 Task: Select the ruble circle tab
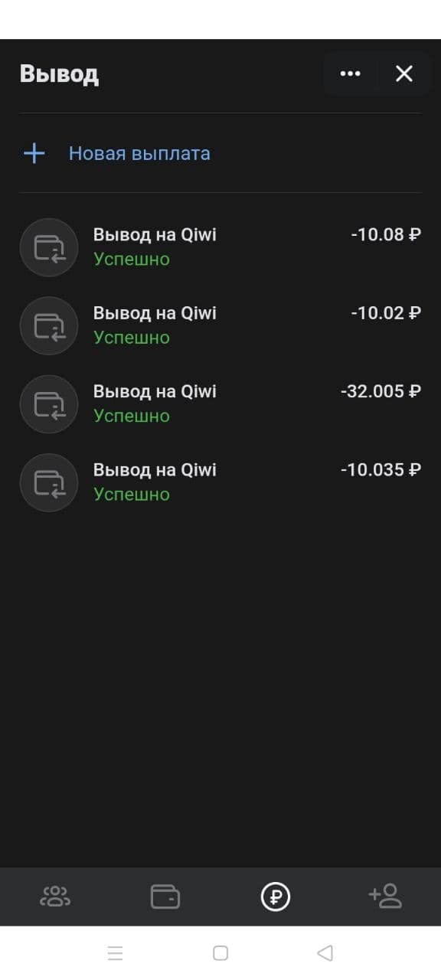point(276,896)
